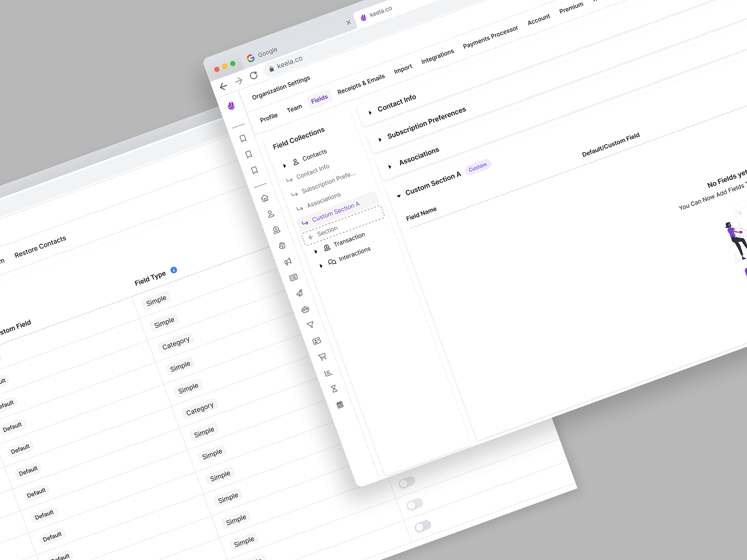Switch to the Team tab
This screenshot has height=560, width=747.
click(294, 108)
